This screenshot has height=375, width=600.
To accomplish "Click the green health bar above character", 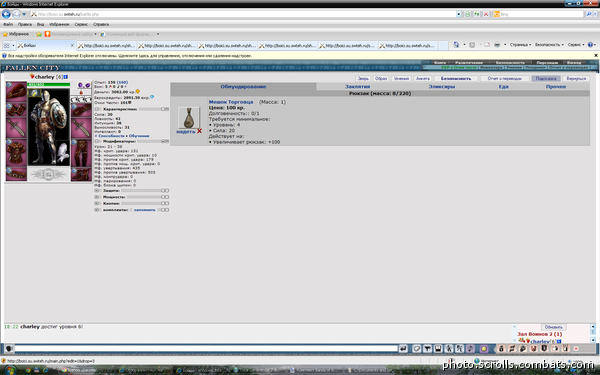I will click(48, 85).
